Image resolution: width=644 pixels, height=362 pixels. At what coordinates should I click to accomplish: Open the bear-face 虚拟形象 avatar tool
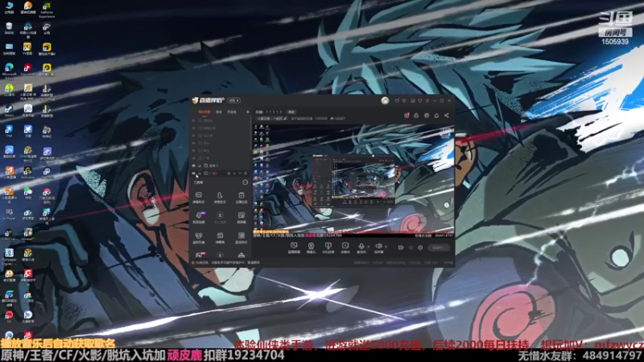point(198,237)
